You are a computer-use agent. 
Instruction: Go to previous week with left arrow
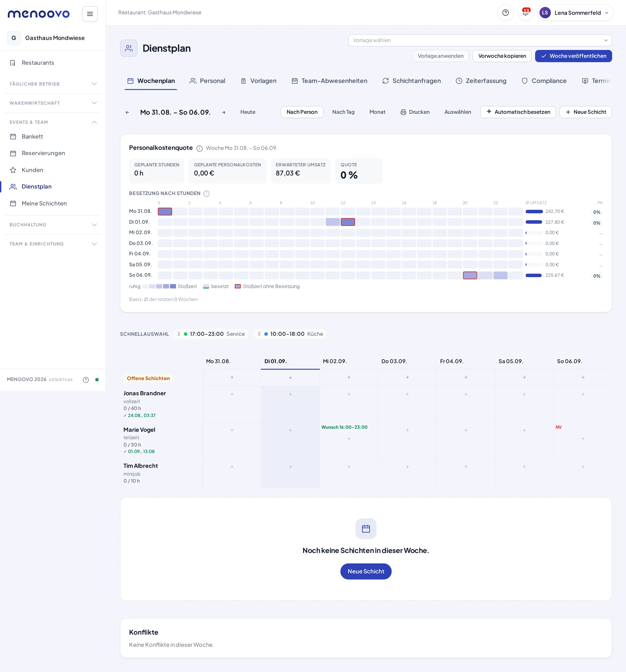[127, 112]
